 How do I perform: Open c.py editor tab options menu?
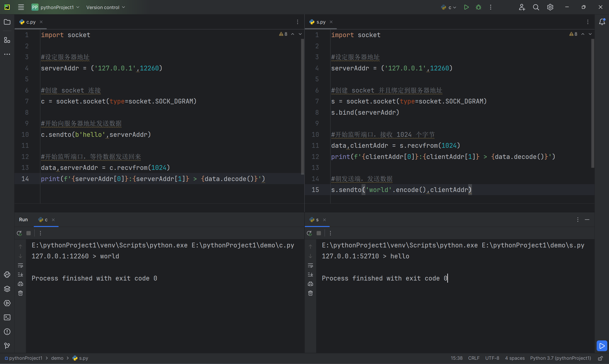(x=298, y=22)
